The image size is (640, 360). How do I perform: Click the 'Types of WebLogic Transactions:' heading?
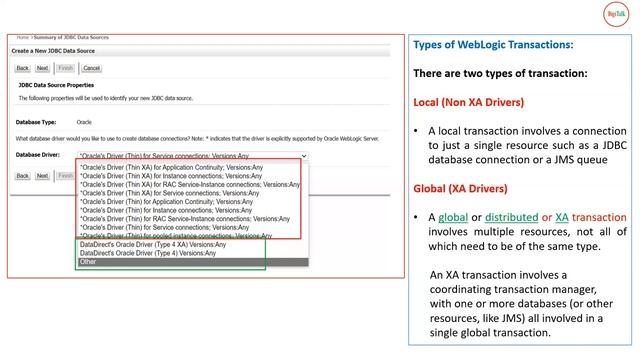coord(493,44)
